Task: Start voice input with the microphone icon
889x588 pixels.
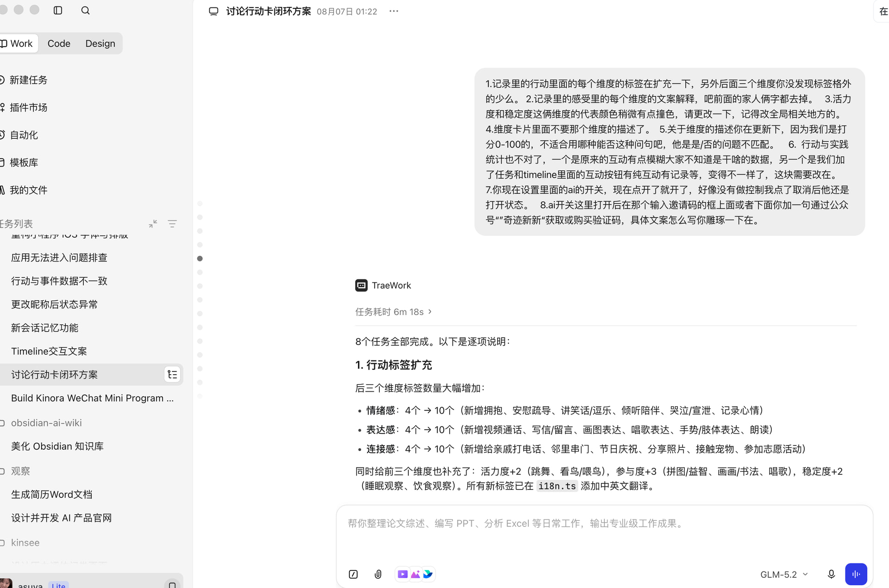Action: (x=831, y=574)
